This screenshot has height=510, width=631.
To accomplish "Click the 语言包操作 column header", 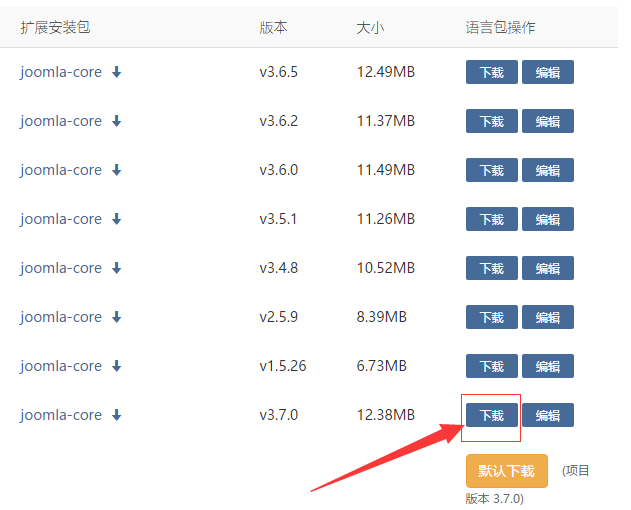I will point(500,27).
